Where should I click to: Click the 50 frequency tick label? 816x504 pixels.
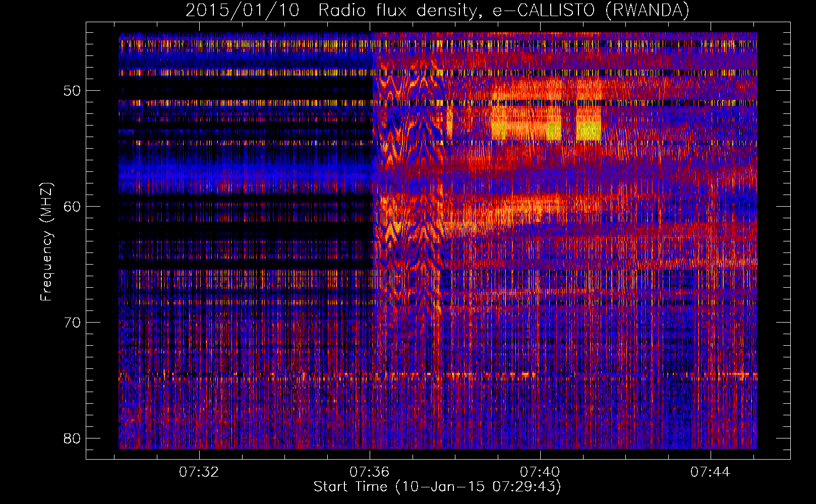point(72,91)
